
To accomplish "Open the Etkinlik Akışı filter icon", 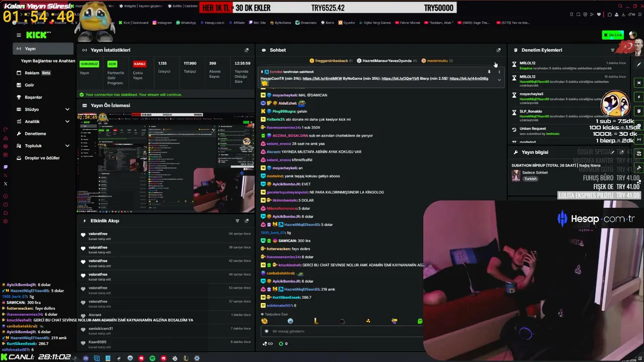I will [x=237, y=221].
